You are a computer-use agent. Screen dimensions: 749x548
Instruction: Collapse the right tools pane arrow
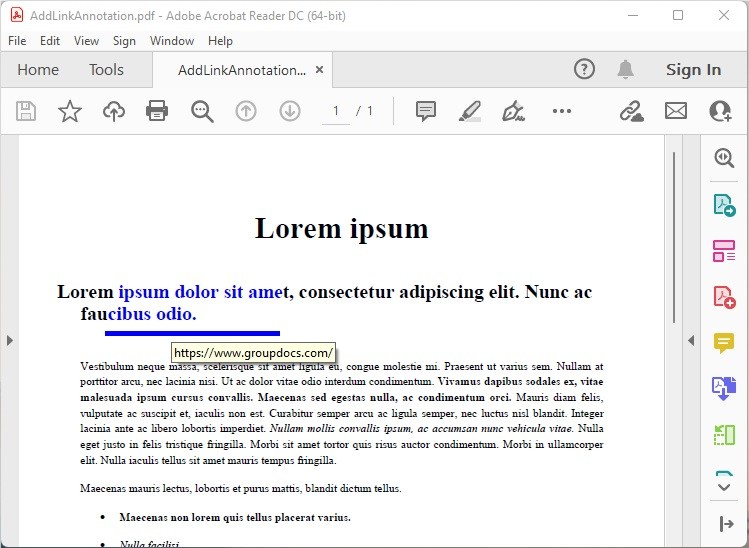(690, 341)
